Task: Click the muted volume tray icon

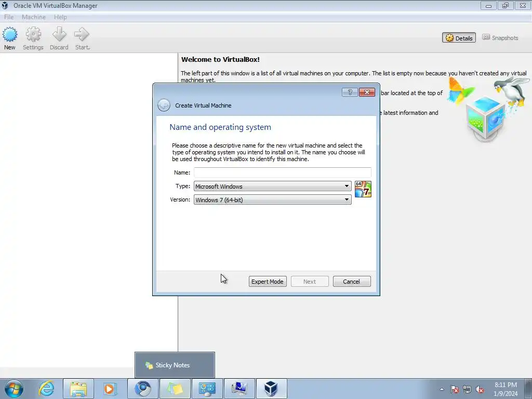Action: pyautogui.click(x=480, y=389)
